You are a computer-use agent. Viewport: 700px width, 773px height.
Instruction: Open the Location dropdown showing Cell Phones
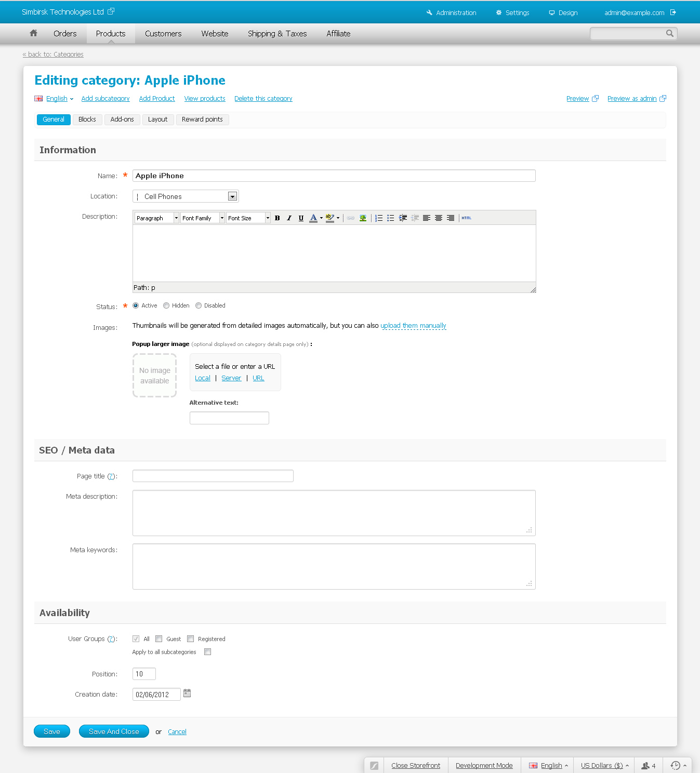coord(186,196)
